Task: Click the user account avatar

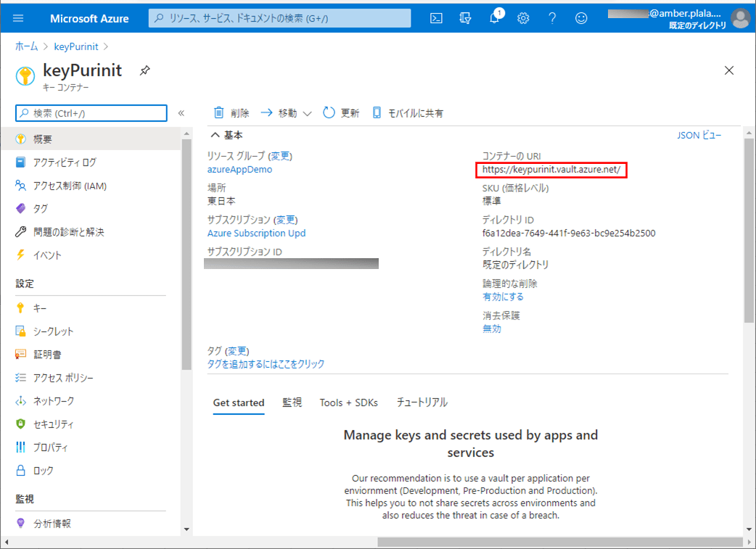Action: pos(740,18)
